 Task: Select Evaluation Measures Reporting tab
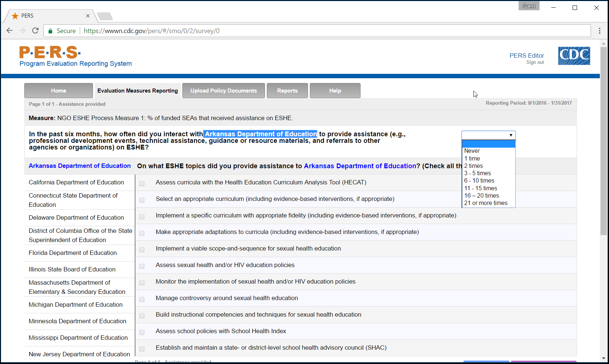point(137,90)
